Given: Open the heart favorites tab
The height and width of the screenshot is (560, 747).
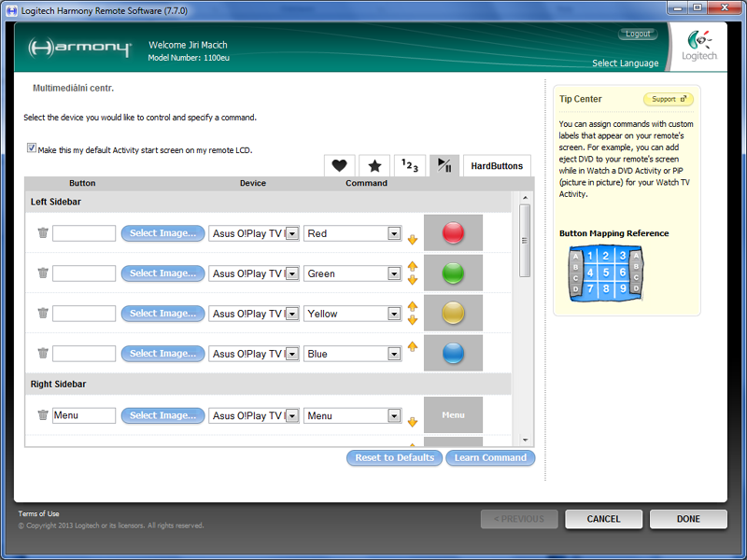Looking at the screenshot, I should click(x=339, y=166).
